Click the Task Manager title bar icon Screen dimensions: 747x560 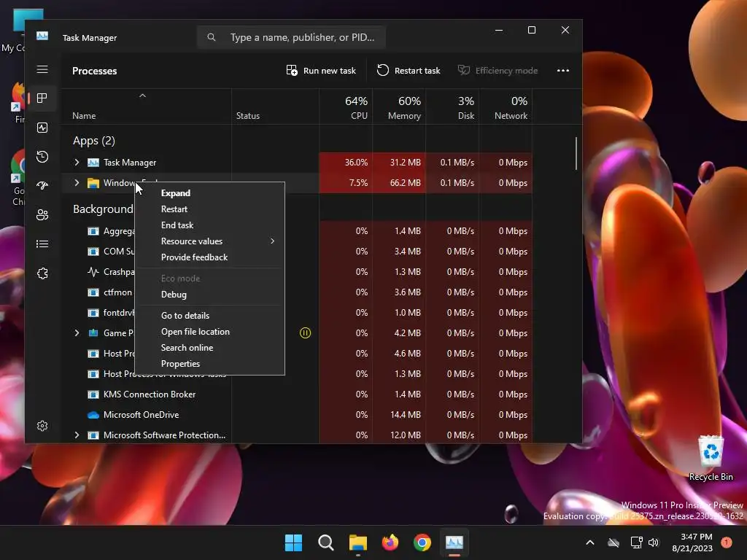click(x=42, y=36)
